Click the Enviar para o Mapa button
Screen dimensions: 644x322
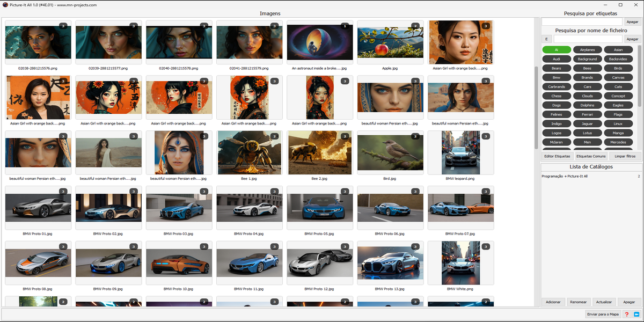[603, 314]
